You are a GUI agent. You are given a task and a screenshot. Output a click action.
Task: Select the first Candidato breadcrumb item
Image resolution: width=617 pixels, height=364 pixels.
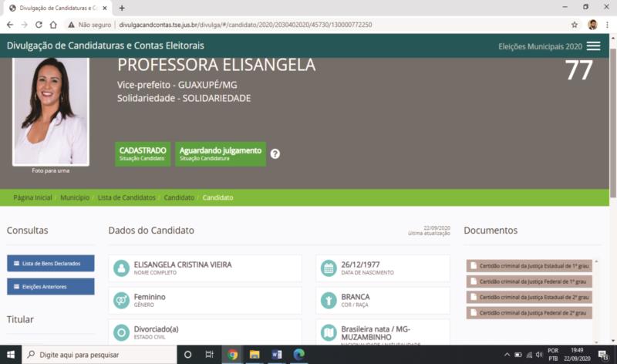click(x=179, y=197)
